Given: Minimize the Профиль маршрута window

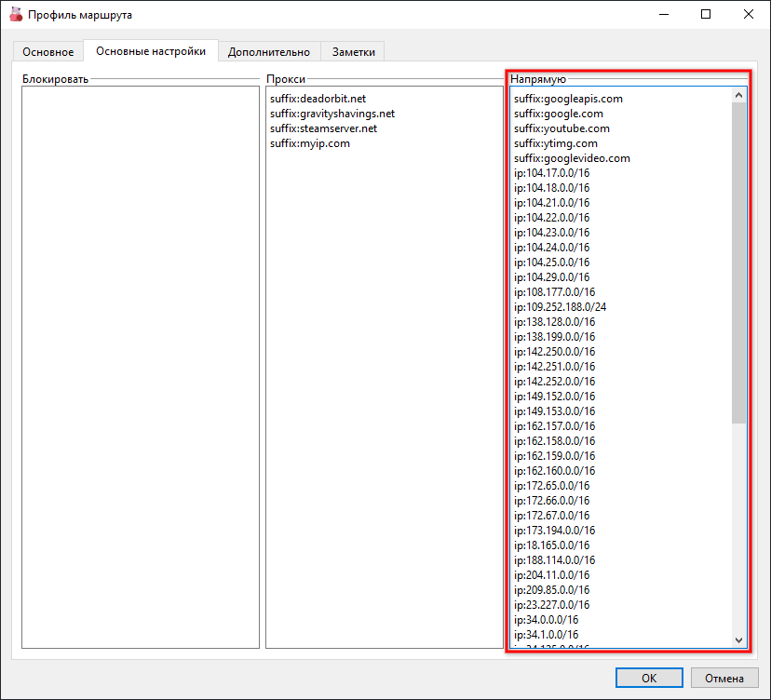Looking at the screenshot, I should [x=664, y=14].
